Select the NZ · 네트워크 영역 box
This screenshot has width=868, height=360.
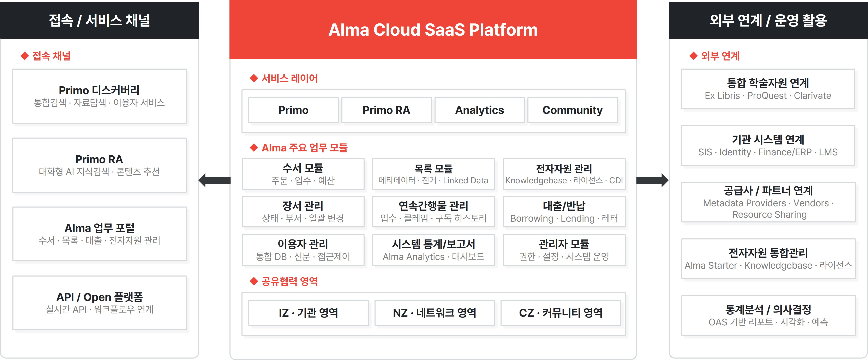435,313
